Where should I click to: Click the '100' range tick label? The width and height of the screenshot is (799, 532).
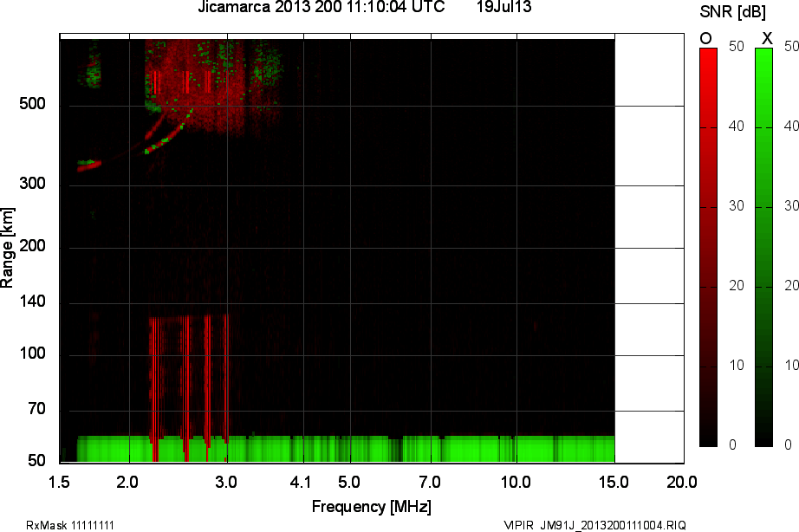pos(32,354)
